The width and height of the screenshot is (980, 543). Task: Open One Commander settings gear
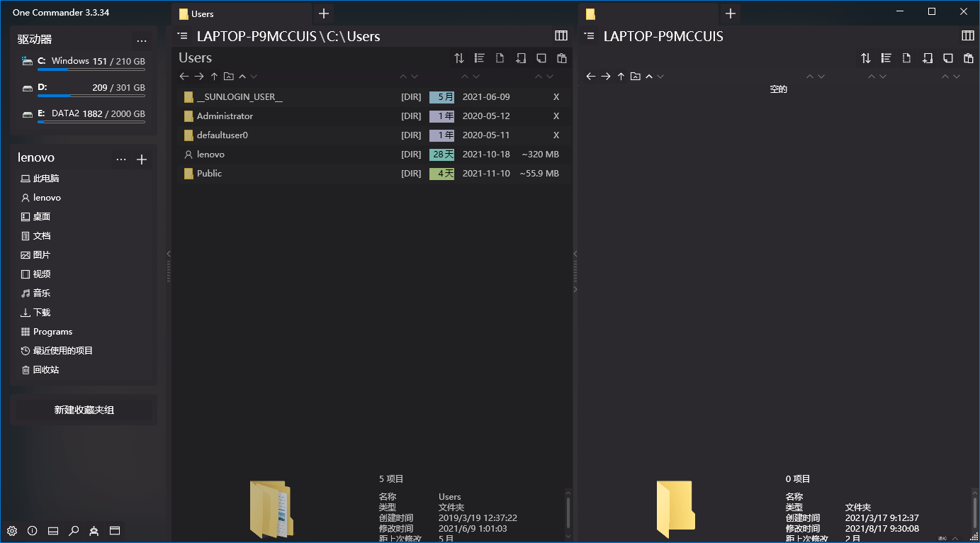coord(11,530)
